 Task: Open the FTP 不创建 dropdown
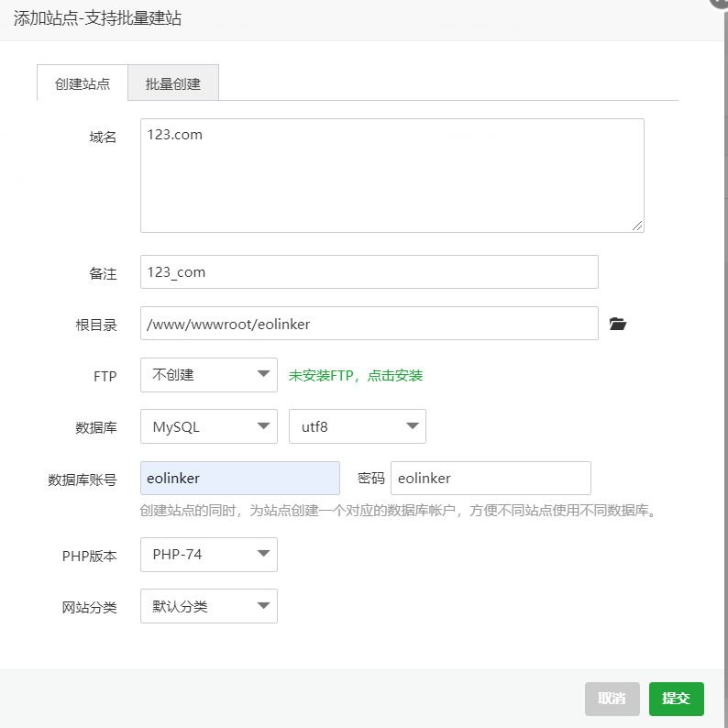(x=209, y=375)
